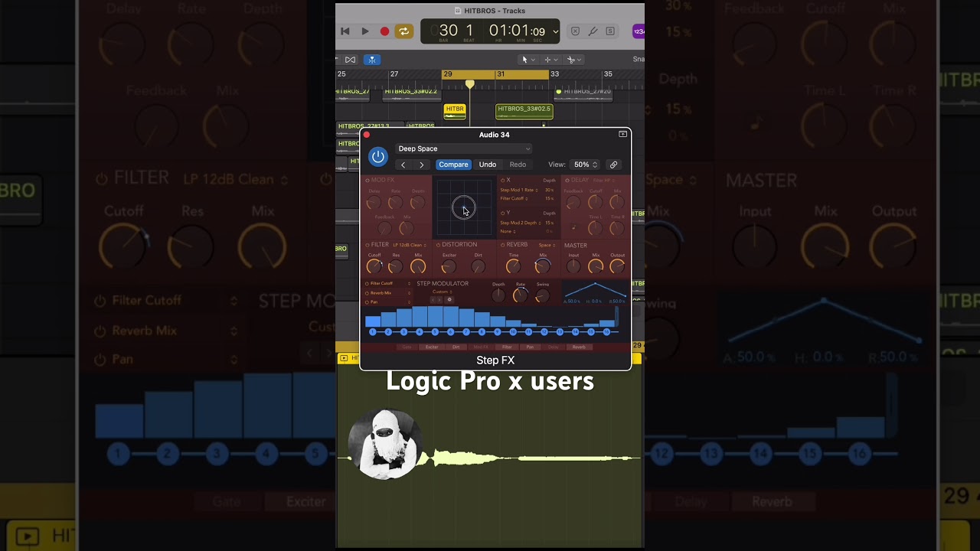Click the previous step pattern arrow
Viewport: 980px width, 551px height.
433,300
